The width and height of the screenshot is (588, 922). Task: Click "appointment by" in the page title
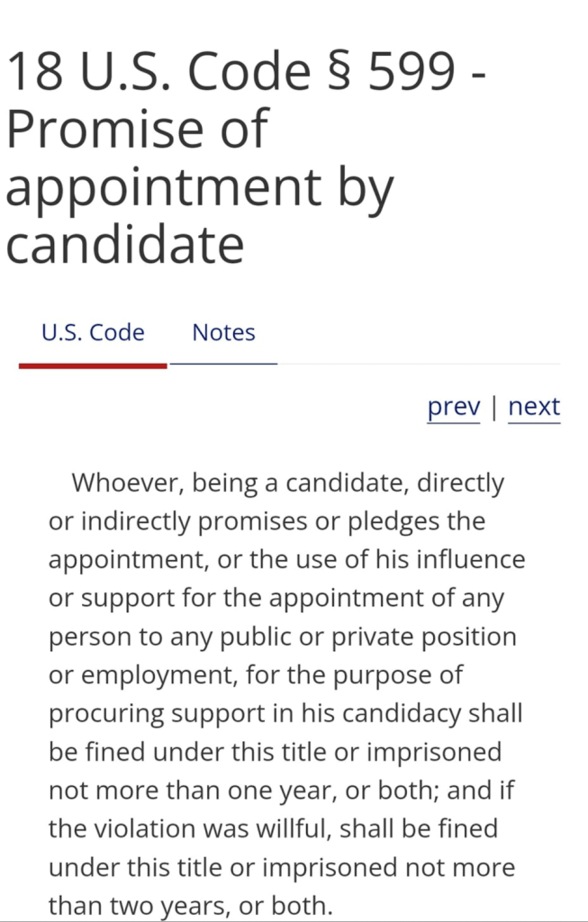coord(200,186)
